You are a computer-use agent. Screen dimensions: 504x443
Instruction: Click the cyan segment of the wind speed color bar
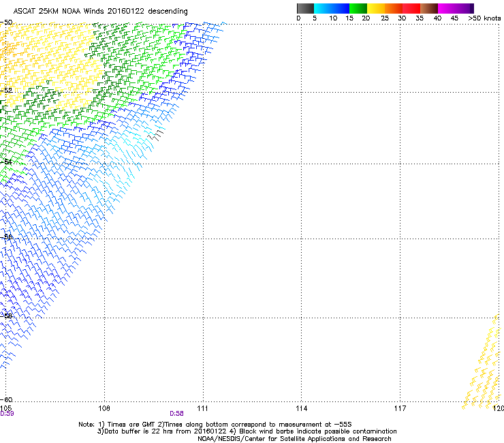pyautogui.click(x=322, y=8)
